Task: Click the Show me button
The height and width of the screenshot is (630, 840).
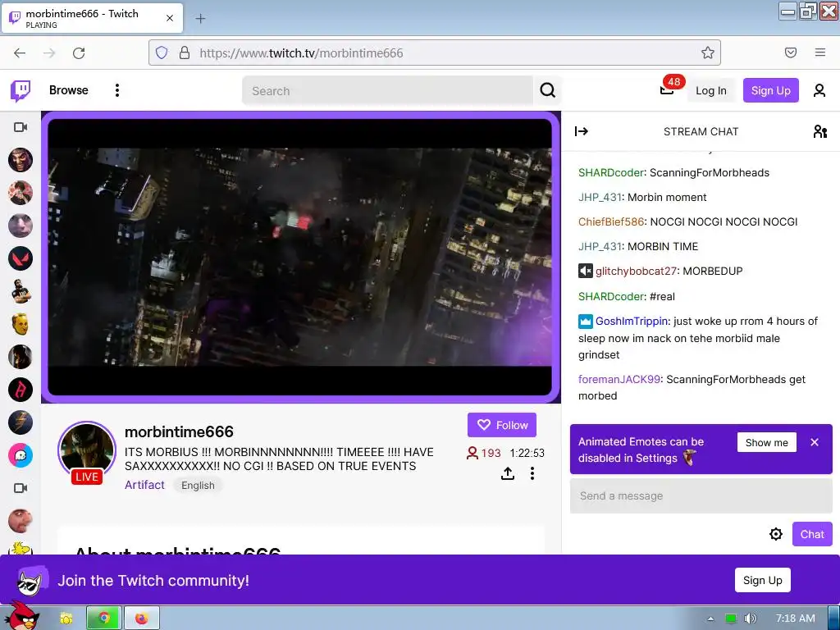Action: pyautogui.click(x=767, y=442)
